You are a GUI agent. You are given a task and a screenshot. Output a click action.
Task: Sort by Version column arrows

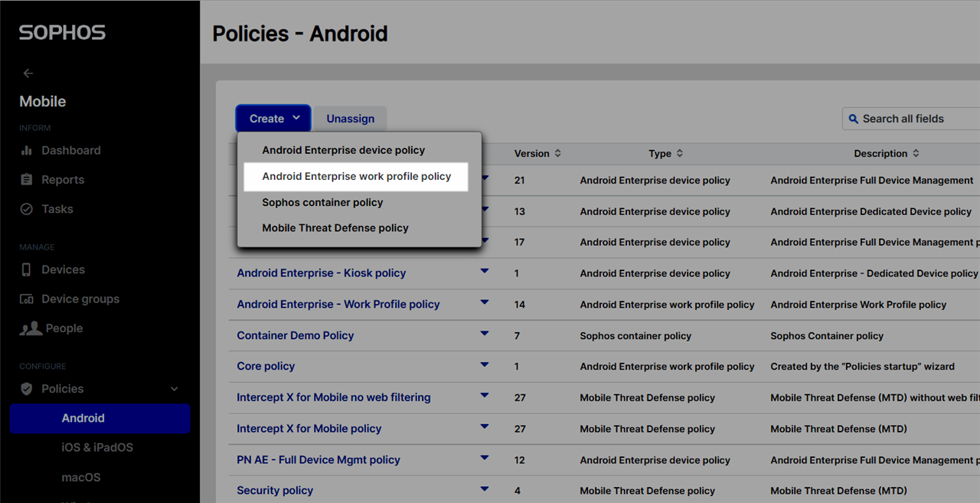point(557,153)
